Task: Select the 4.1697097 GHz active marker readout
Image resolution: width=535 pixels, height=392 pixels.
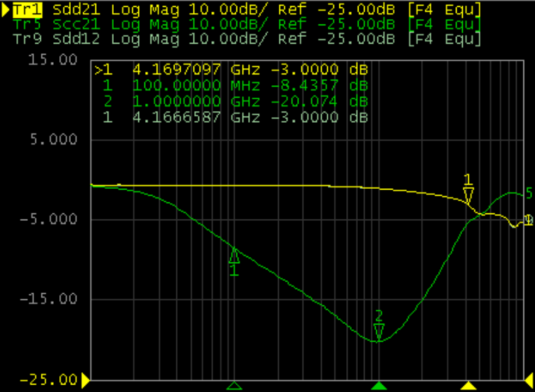Action: click(x=232, y=70)
